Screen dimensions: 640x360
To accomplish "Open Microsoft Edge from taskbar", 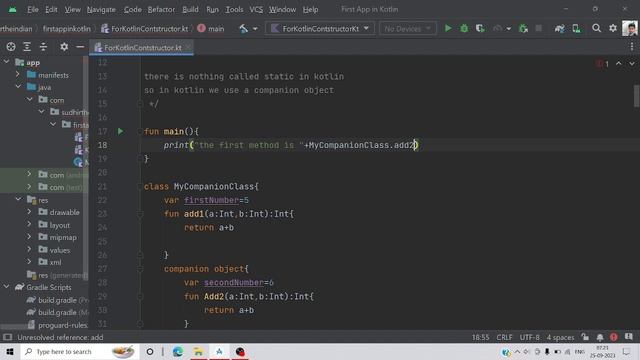I will pyautogui.click(x=178, y=351).
